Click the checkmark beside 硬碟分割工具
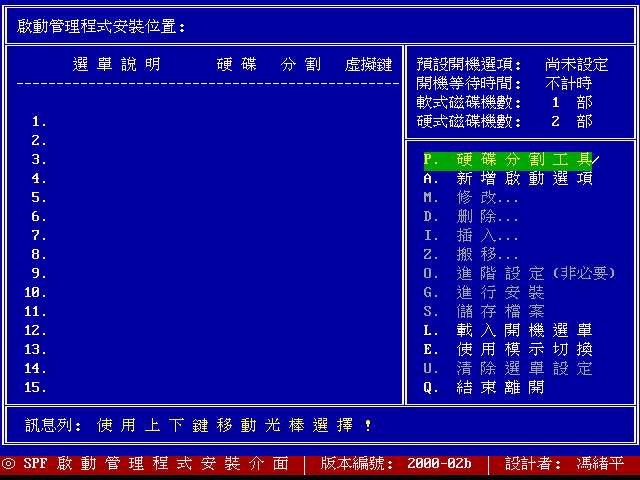The height and width of the screenshot is (480, 640). click(596, 160)
